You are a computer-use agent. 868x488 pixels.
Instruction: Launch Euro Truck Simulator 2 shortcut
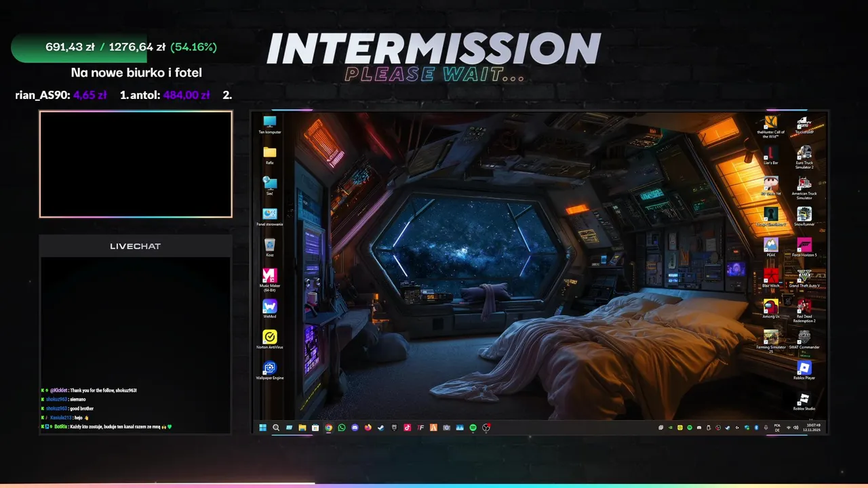[804, 157]
